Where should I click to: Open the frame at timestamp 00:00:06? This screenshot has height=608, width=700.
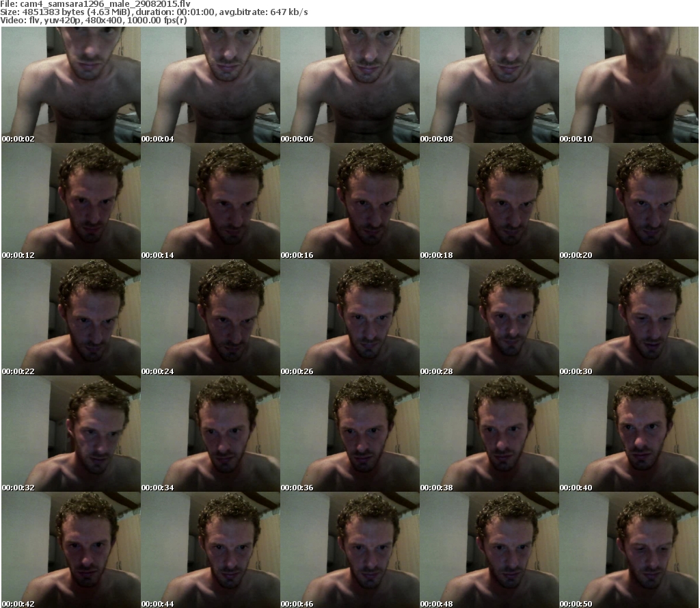pyautogui.click(x=350, y=85)
